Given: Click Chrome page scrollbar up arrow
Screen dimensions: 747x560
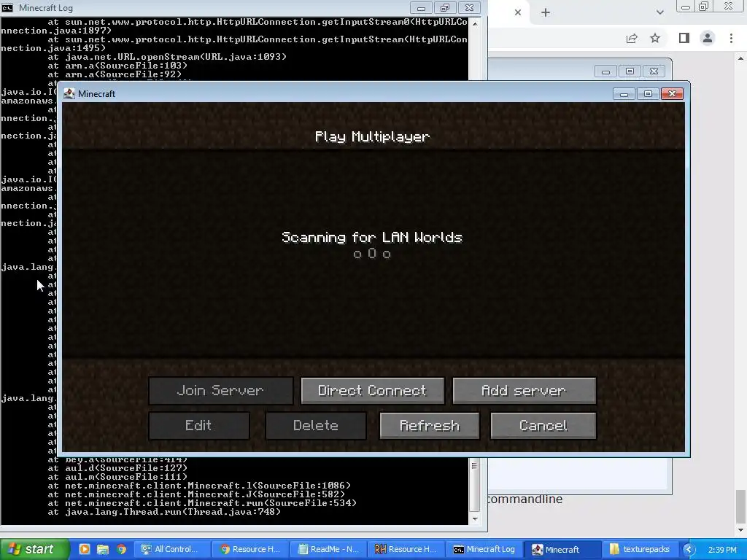Looking at the screenshot, I should coord(740,58).
